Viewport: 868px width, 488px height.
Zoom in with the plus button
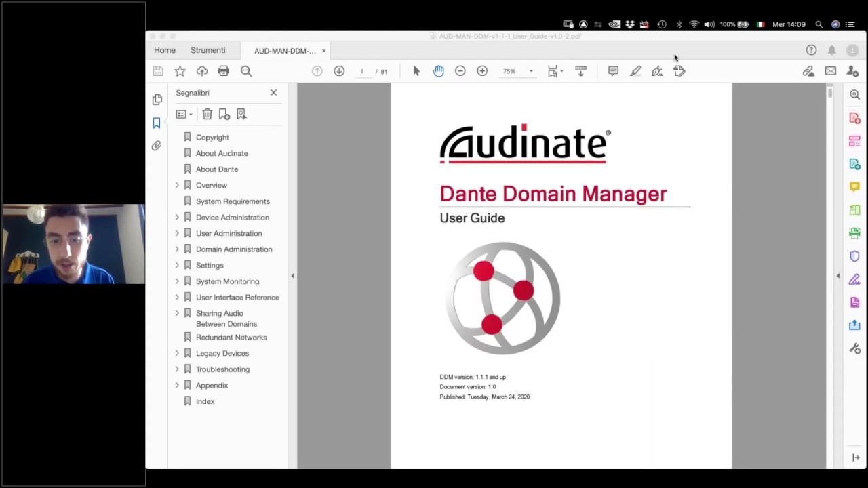coord(482,71)
